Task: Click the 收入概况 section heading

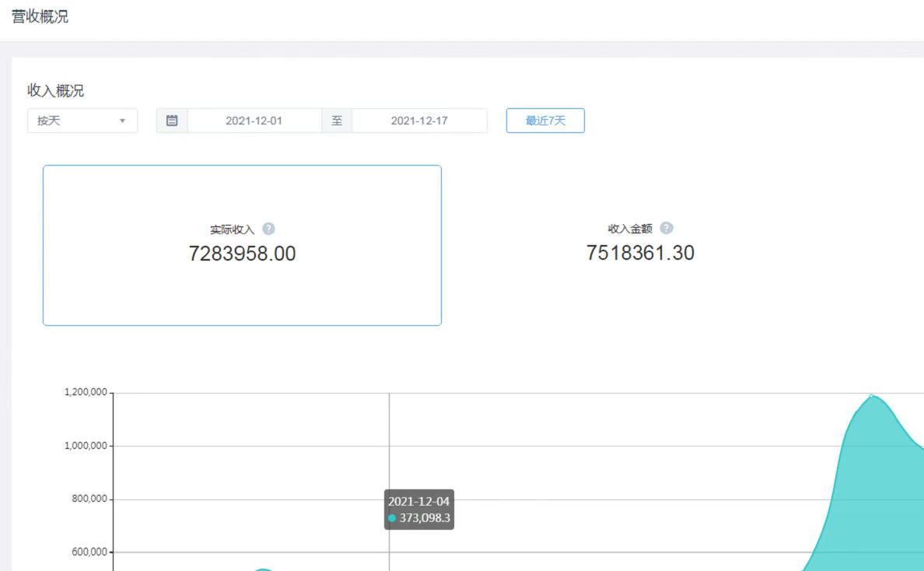Action: point(56,91)
